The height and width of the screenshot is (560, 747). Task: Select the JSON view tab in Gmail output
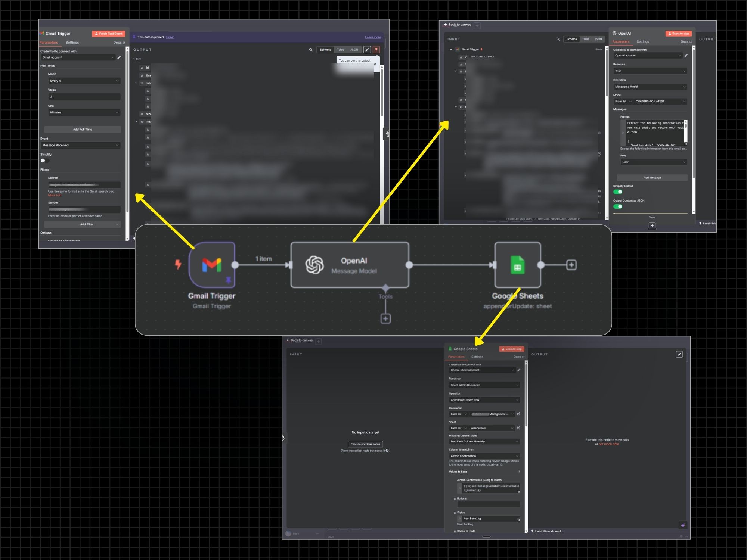(x=354, y=50)
